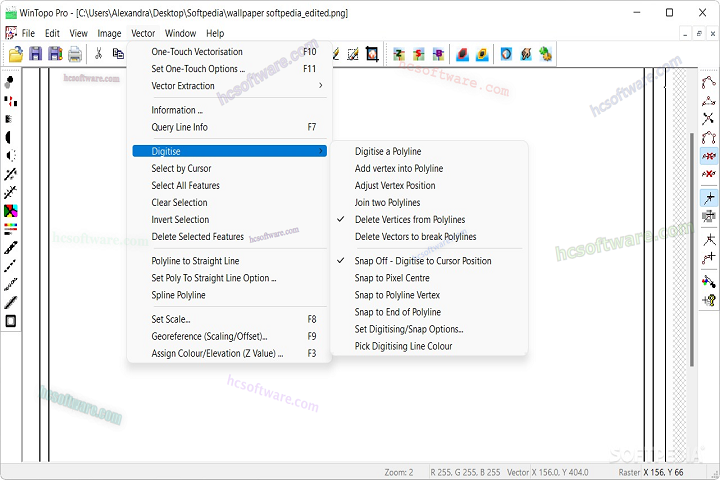Open the Image menu
This screenshot has height=480, width=720.
109,33
